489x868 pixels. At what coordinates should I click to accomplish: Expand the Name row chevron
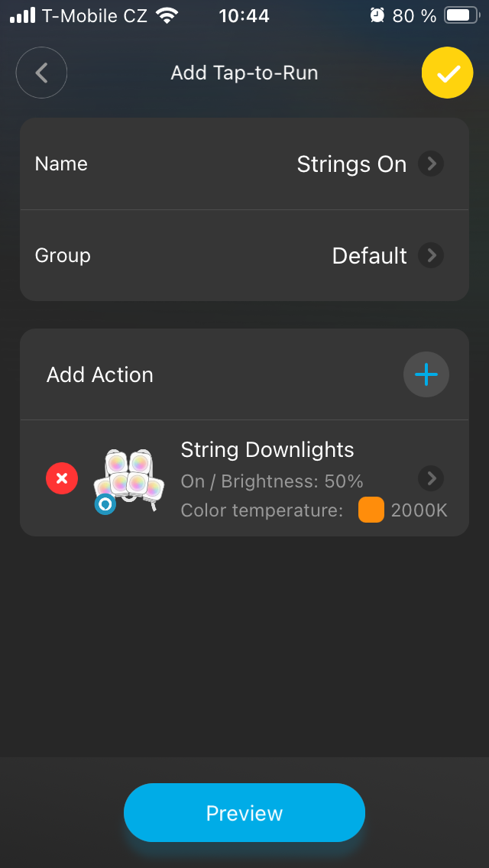[431, 164]
